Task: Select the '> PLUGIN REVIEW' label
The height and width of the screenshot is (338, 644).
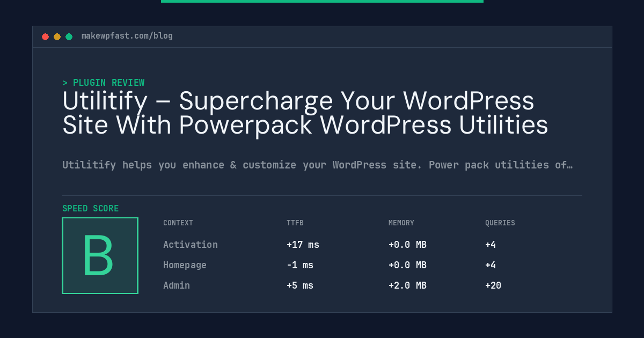Action: coord(103,83)
